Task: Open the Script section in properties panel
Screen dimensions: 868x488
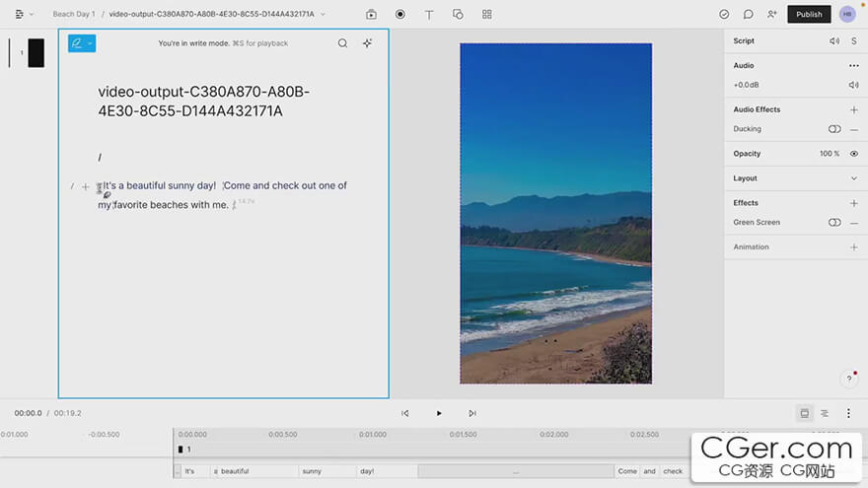Action: click(x=744, y=41)
